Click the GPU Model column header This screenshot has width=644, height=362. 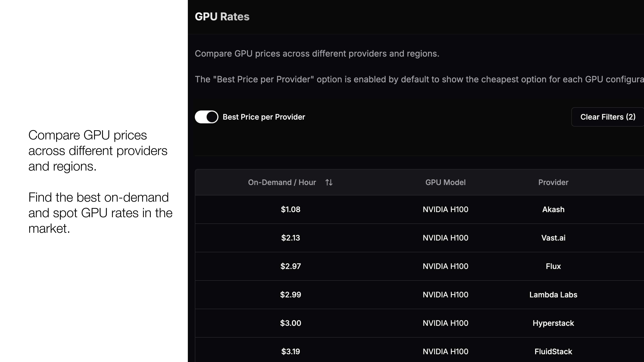(x=445, y=182)
